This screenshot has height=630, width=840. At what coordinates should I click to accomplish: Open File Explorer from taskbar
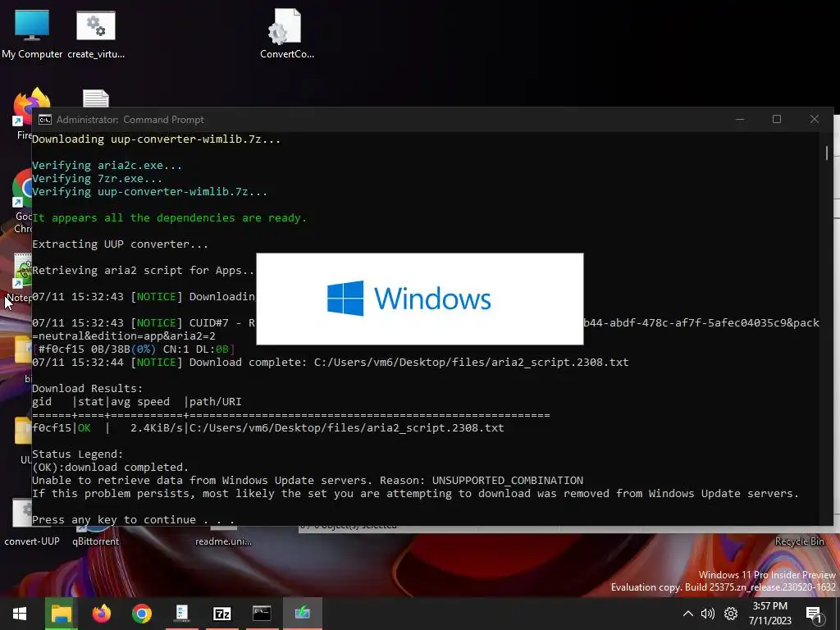point(61,614)
